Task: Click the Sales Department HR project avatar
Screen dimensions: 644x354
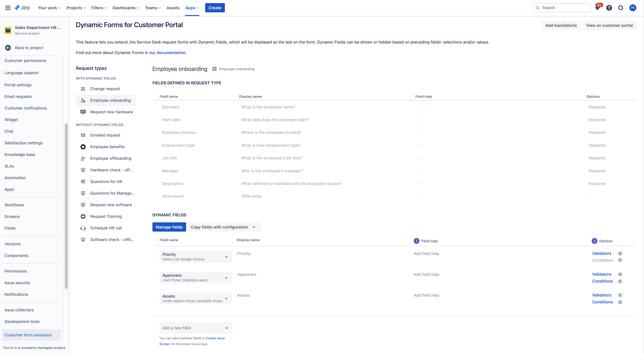Action: (x=8, y=30)
